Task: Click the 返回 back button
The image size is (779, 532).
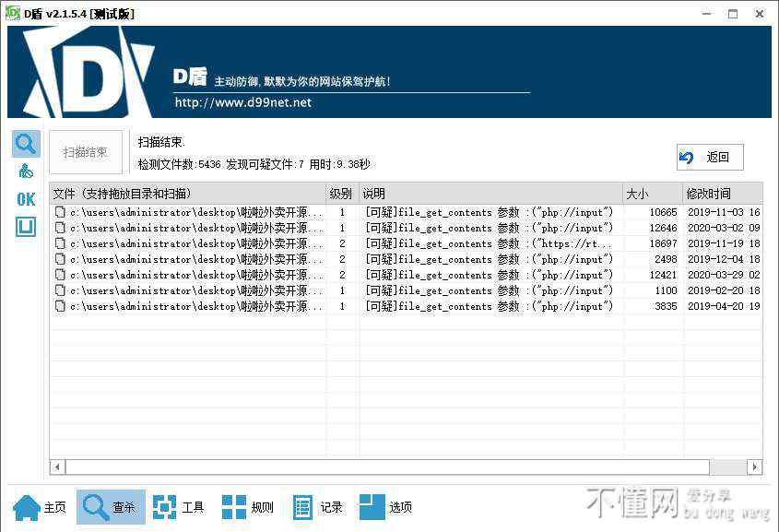Action: 710,157
